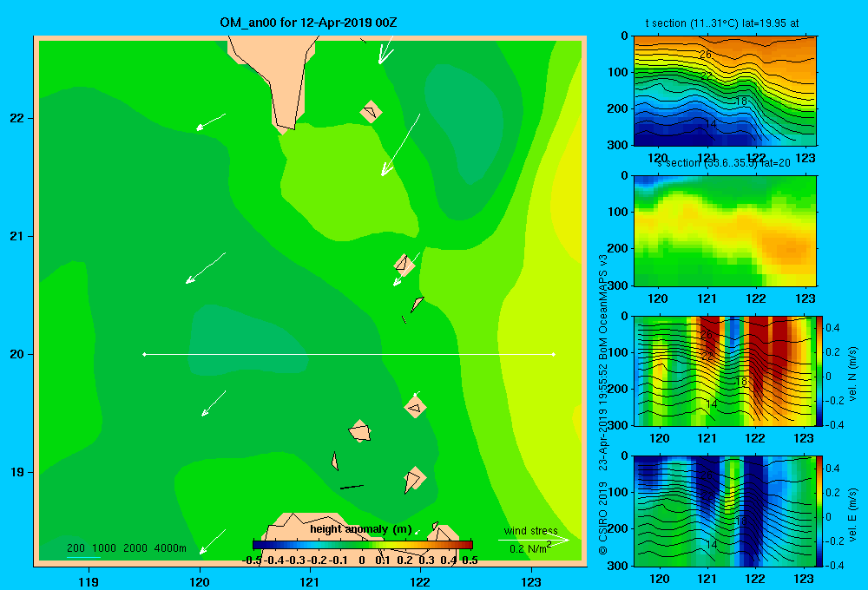
Task: Click the '0.5' tick on height anomaly scale
Action: tap(470, 560)
